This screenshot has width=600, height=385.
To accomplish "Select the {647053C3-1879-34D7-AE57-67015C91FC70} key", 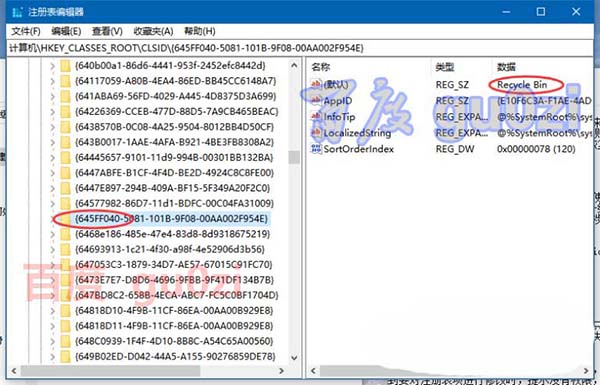I will pyautogui.click(x=173, y=265).
